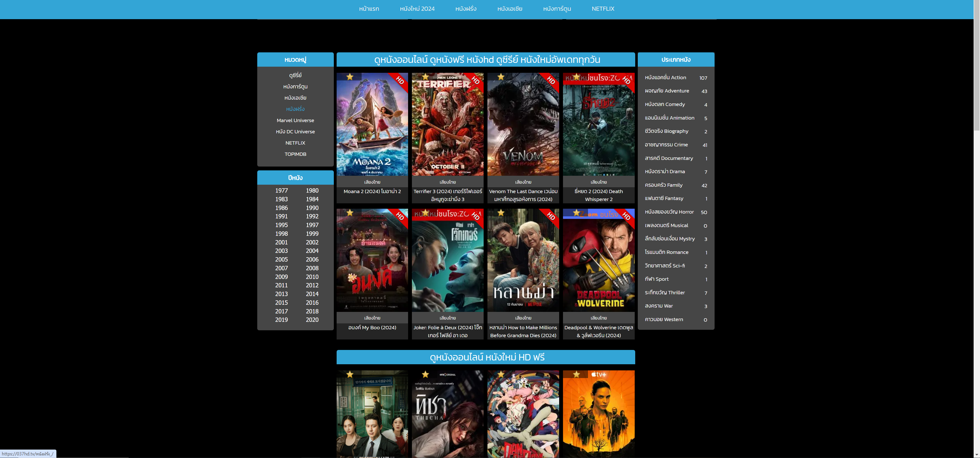This screenshot has width=980, height=458.
Task: Open the Death Whisperer 2 poster thumbnail
Action: click(598, 124)
